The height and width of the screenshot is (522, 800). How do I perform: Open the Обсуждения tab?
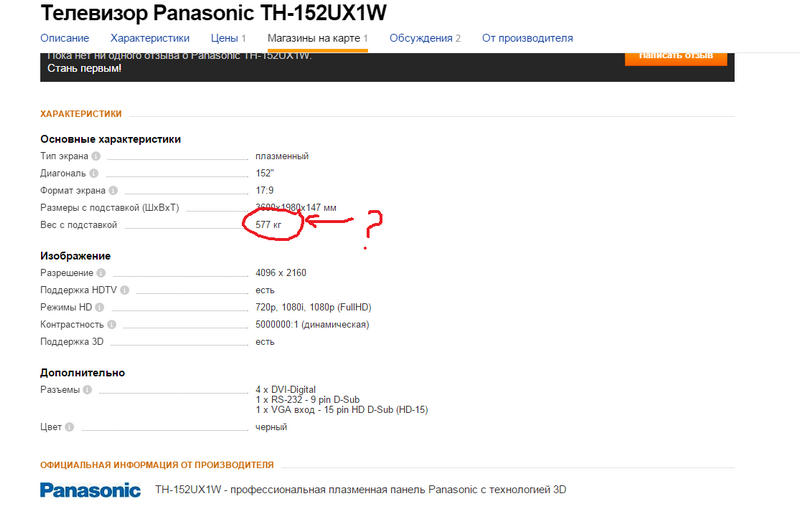coord(425,38)
